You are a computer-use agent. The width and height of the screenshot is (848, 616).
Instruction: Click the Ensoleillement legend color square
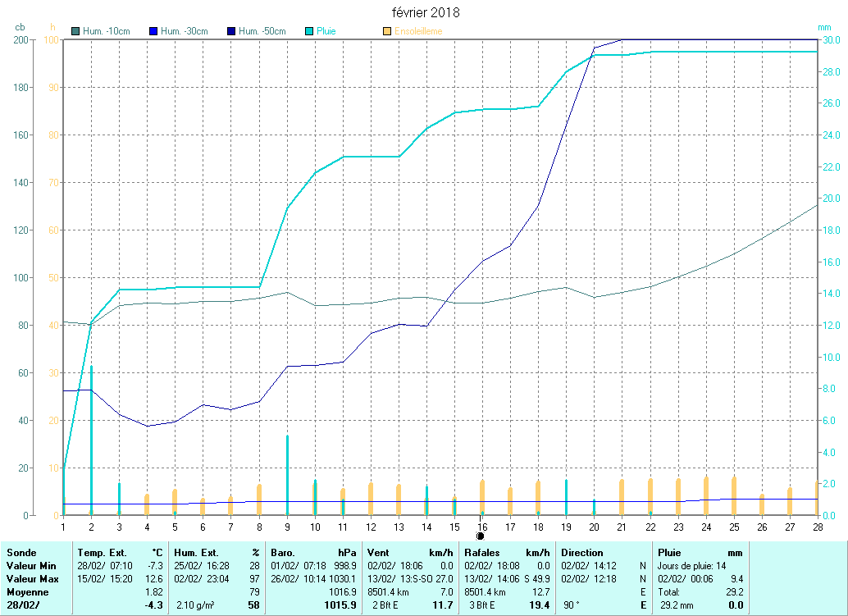coord(387,32)
